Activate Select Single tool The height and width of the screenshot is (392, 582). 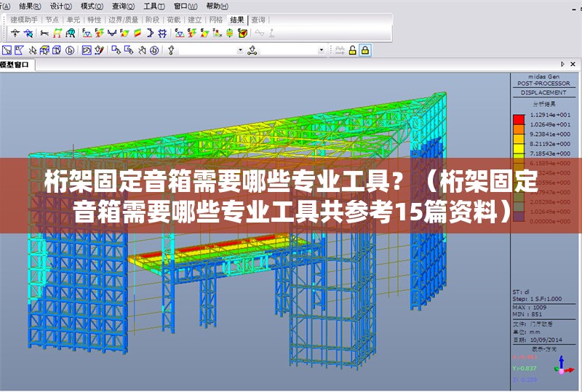pyautogui.click(x=7, y=50)
